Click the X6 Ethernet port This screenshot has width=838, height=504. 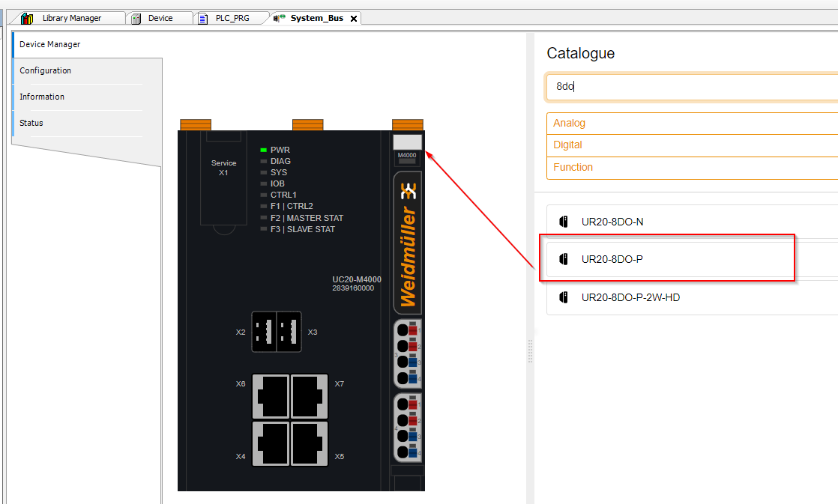click(271, 396)
